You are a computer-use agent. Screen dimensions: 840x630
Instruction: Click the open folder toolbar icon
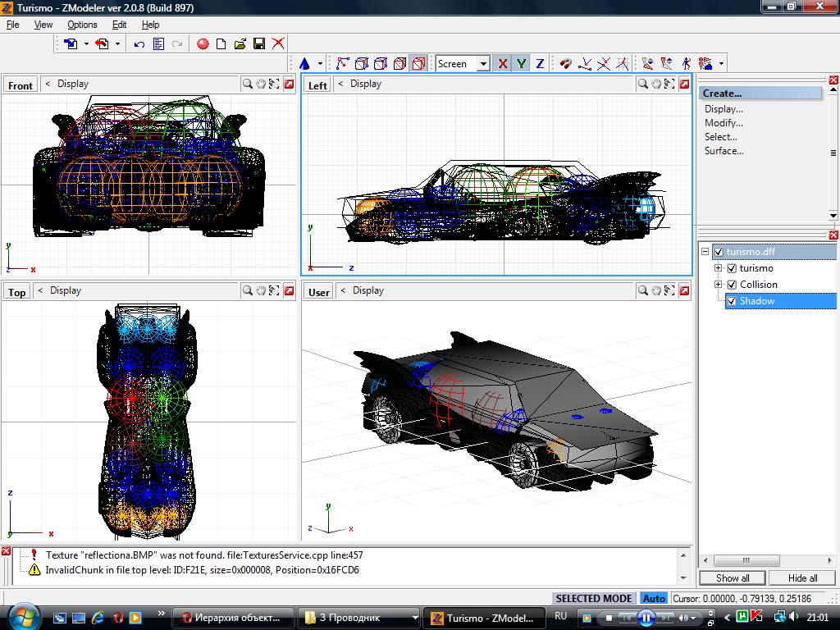pyautogui.click(x=240, y=43)
